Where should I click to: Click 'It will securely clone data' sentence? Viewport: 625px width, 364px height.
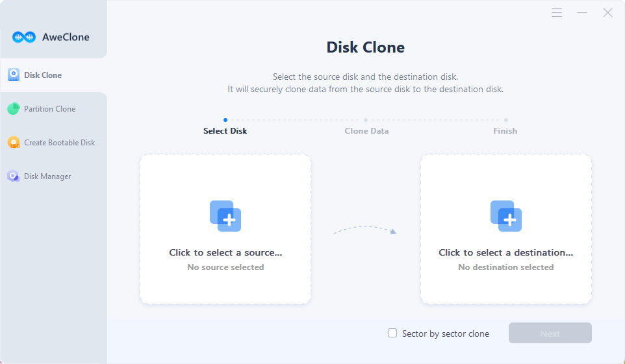[x=366, y=89]
